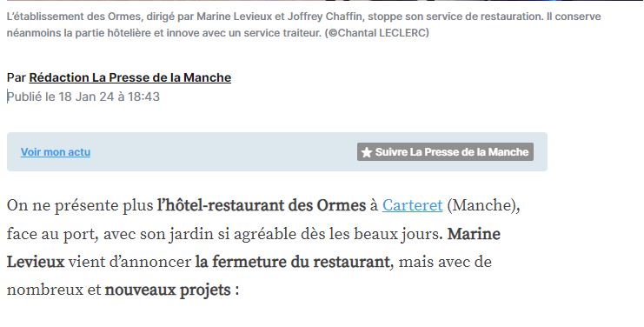
Task: Click bold phrase la fermeture du restaurant
Action: (292, 262)
